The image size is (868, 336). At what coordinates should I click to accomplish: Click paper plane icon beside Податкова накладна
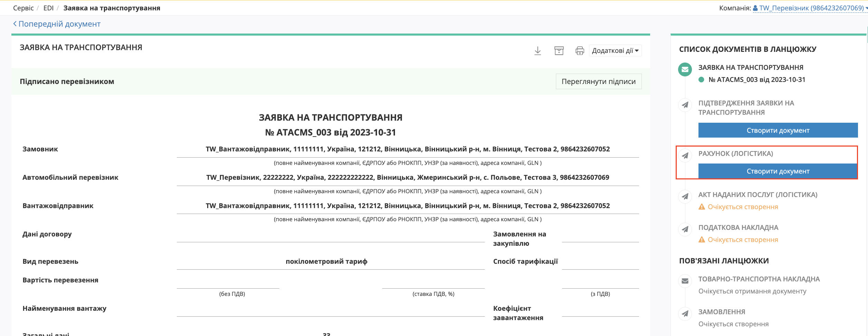[685, 230]
